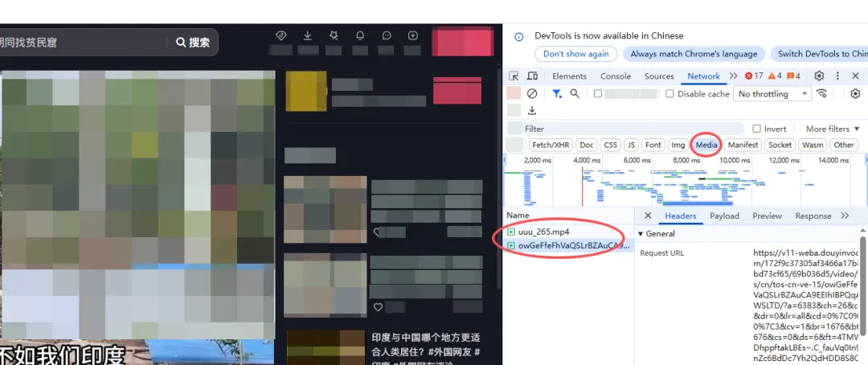Open the Payload tab

[724, 215]
